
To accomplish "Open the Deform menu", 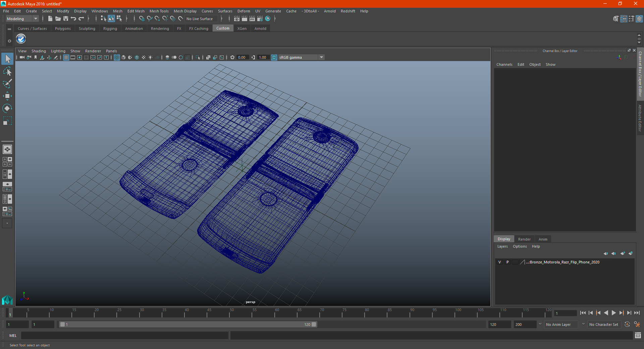I will point(244,11).
